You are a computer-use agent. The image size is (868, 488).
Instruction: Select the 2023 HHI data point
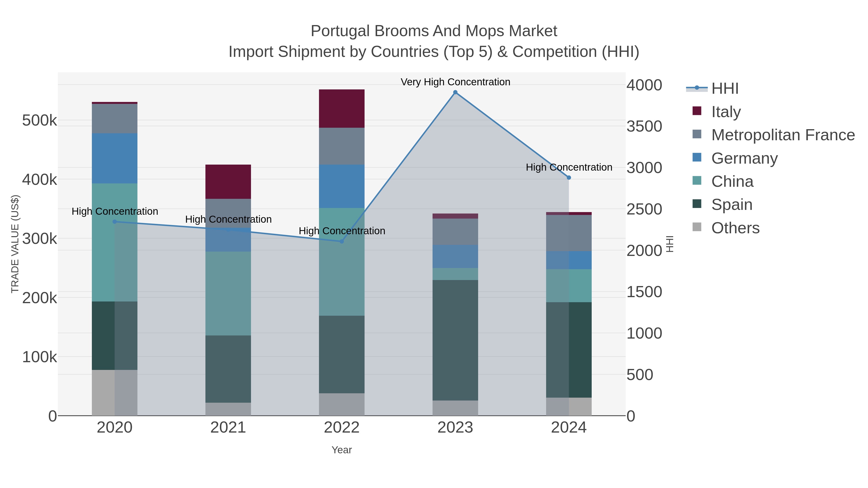click(455, 92)
